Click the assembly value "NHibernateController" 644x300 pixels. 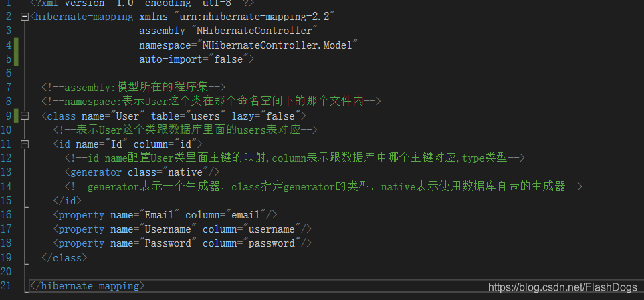click(x=254, y=31)
